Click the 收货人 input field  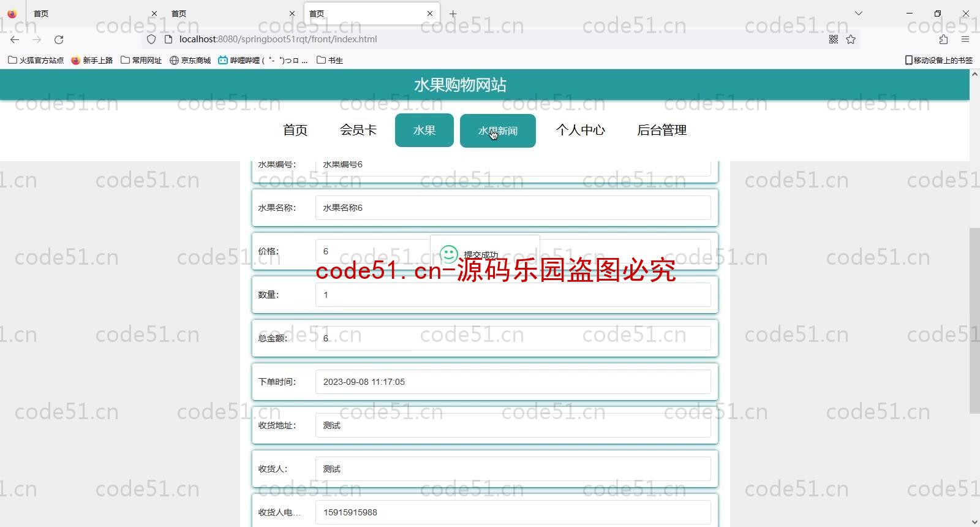click(x=513, y=469)
